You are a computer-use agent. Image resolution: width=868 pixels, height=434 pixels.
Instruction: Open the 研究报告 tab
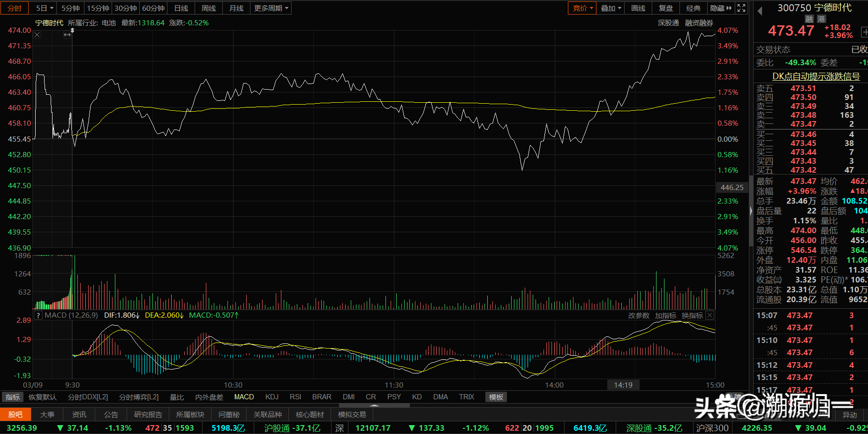pos(148,414)
